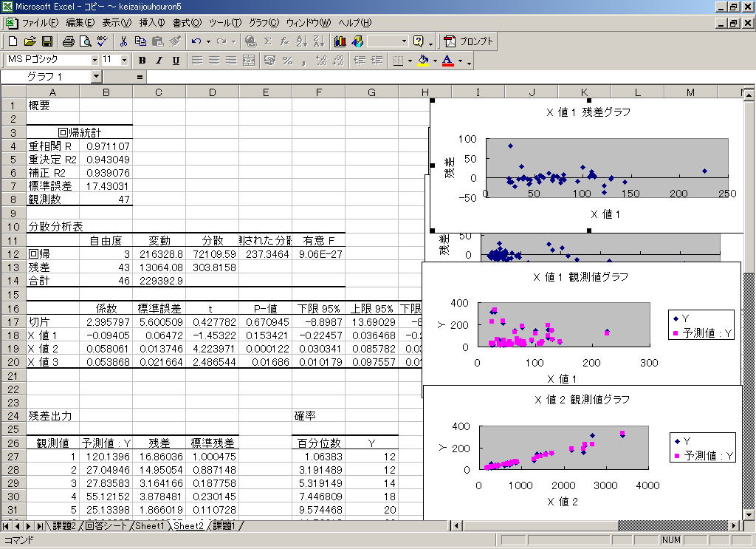
Task: Click the AutoSum sigma icon
Action: [268, 41]
